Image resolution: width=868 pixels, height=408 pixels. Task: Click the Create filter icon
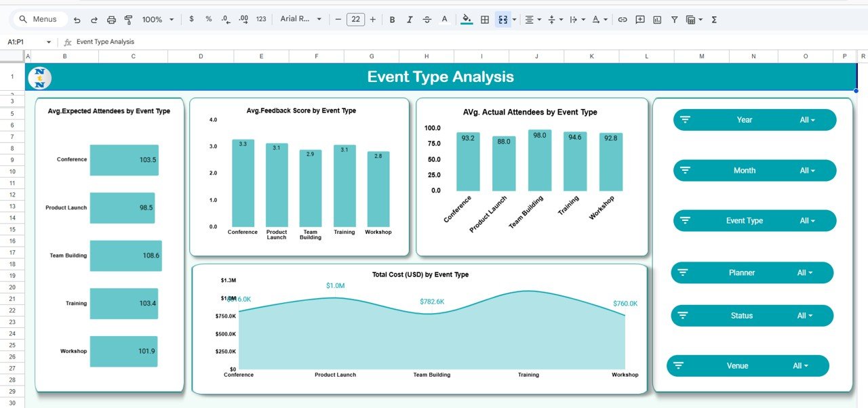[x=673, y=19]
